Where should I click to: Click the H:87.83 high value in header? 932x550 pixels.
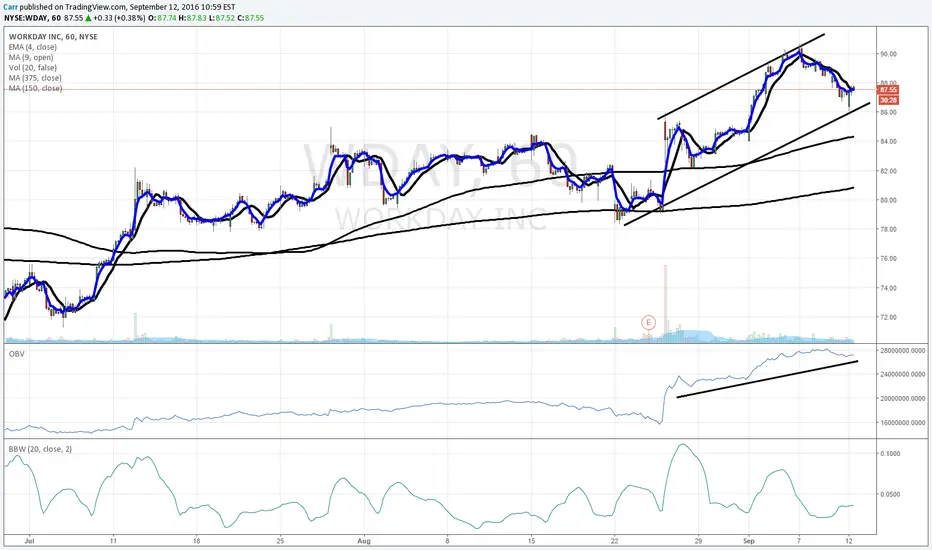pos(193,18)
